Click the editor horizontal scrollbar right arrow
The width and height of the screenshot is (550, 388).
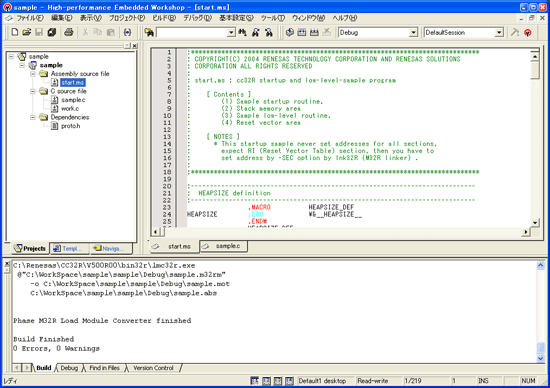tap(525, 232)
